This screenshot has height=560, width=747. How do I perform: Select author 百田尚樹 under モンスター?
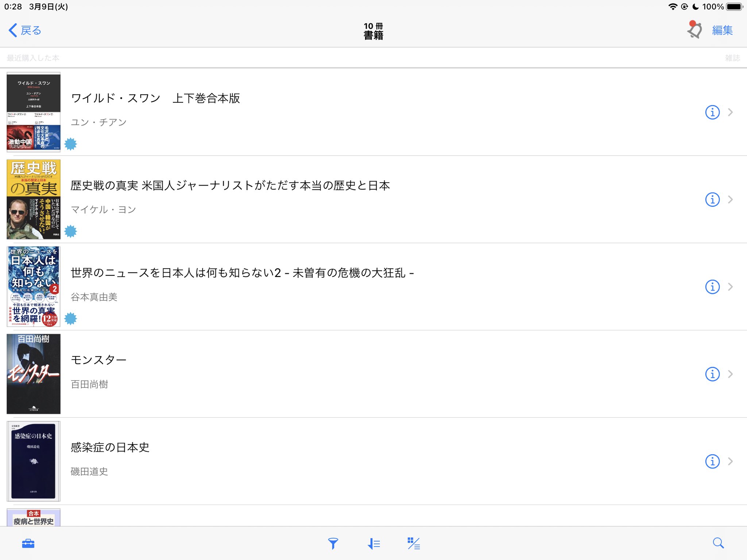(89, 384)
